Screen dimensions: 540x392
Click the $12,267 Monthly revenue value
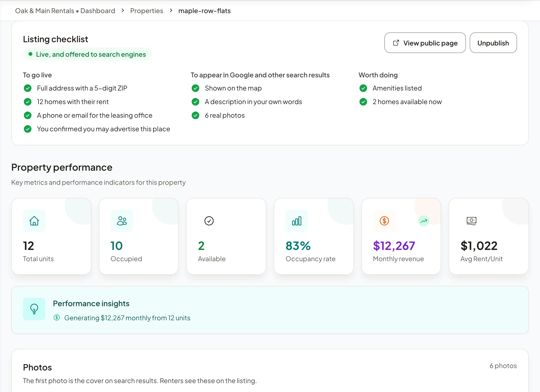pos(394,245)
